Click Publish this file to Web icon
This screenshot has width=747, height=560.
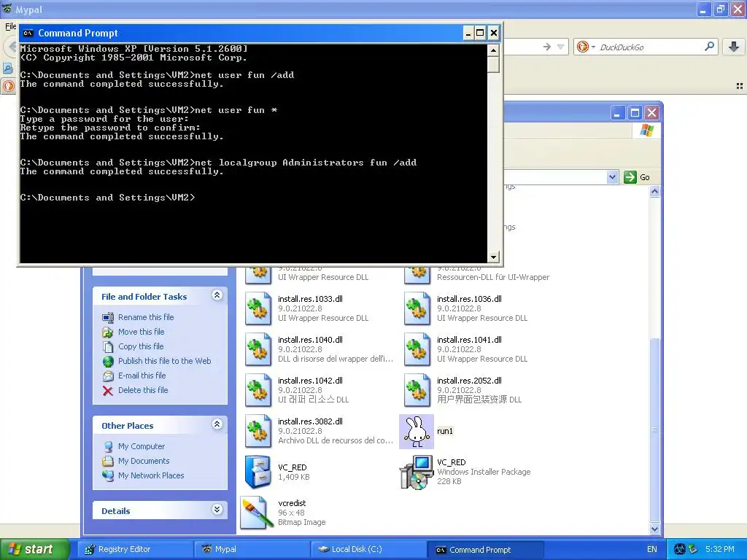pos(108,362)
